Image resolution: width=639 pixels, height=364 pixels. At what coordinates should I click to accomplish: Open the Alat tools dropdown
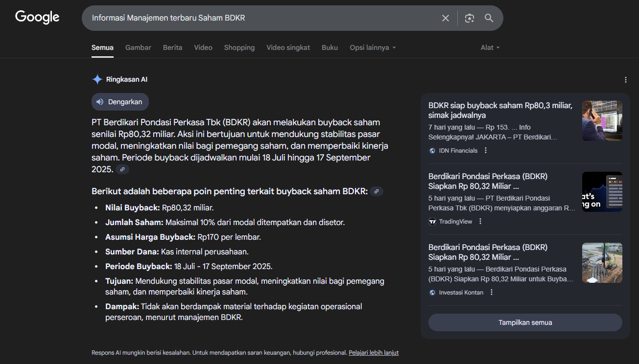coord(490,47)
